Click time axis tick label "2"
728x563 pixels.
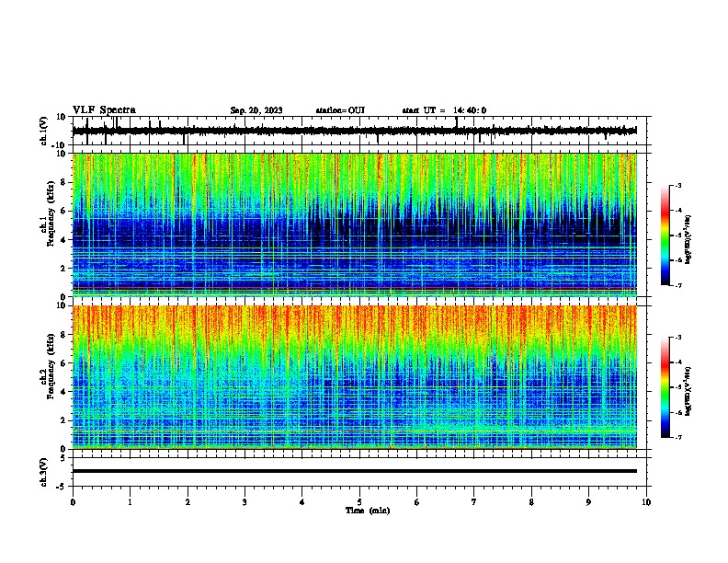(x=188, y=502)
